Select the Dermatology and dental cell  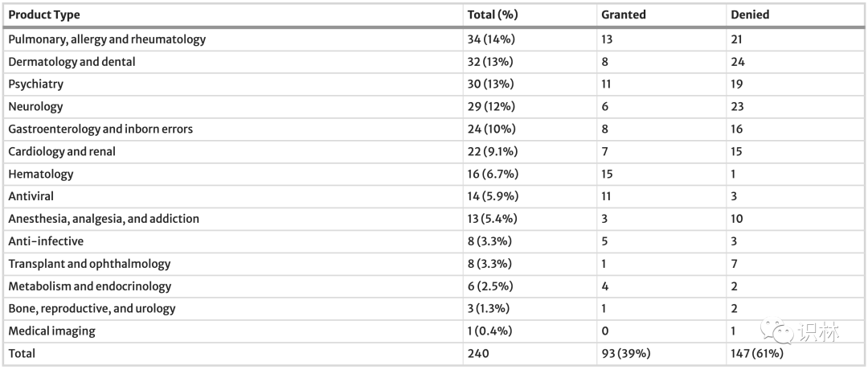click(x=72, y=61)
